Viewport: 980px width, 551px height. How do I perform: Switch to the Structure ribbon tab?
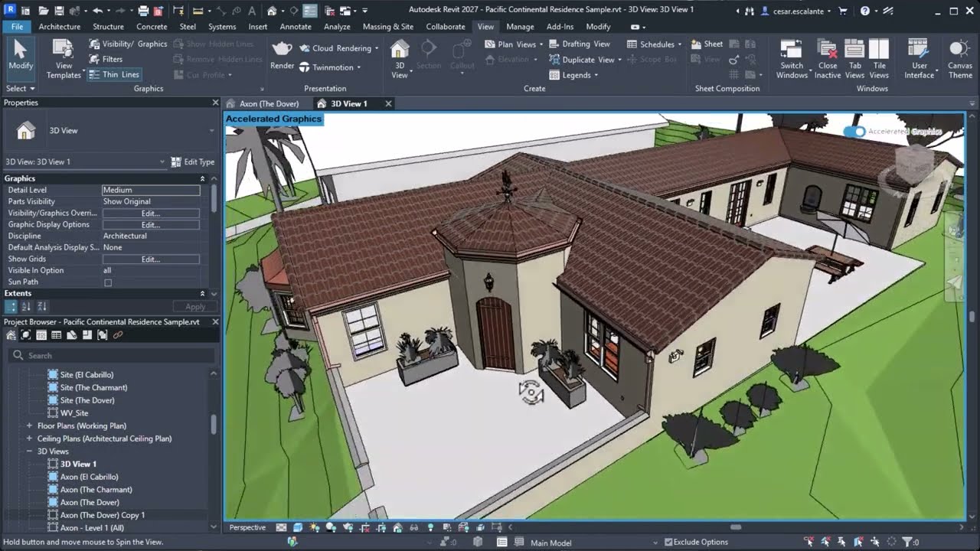108,26
